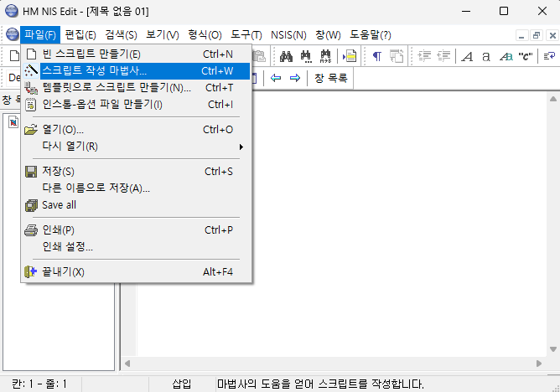Image resolution: width=560 pixels, height=392 pixels.
Task: Click Save all menu item
Action: (137, 204)
